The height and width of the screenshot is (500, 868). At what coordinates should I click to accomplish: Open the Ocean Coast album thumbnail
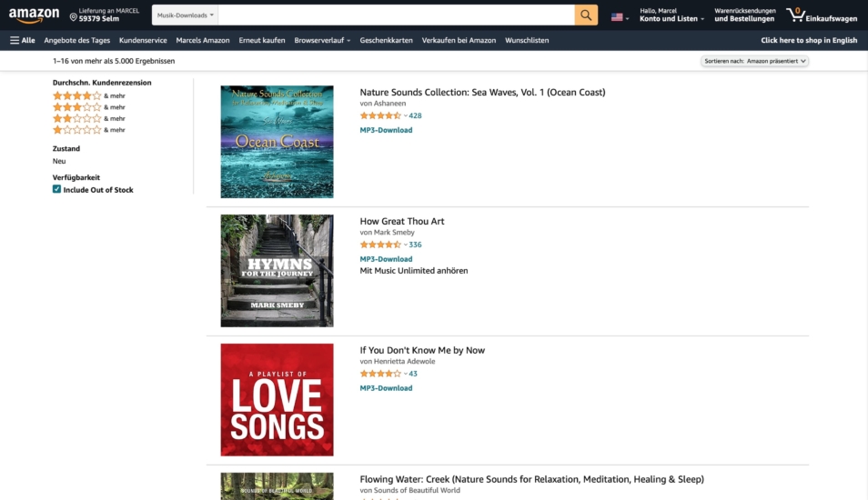tap(277, 142)
